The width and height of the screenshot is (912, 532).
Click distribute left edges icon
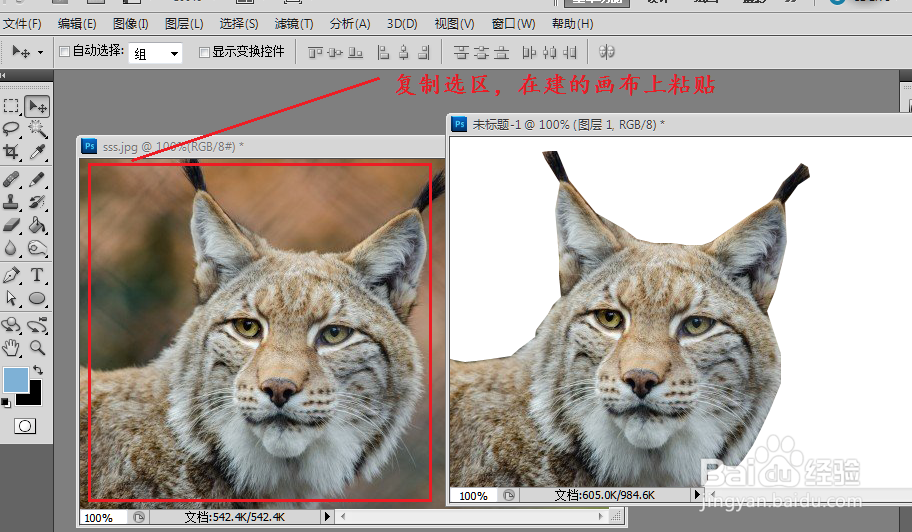point(529,52)
